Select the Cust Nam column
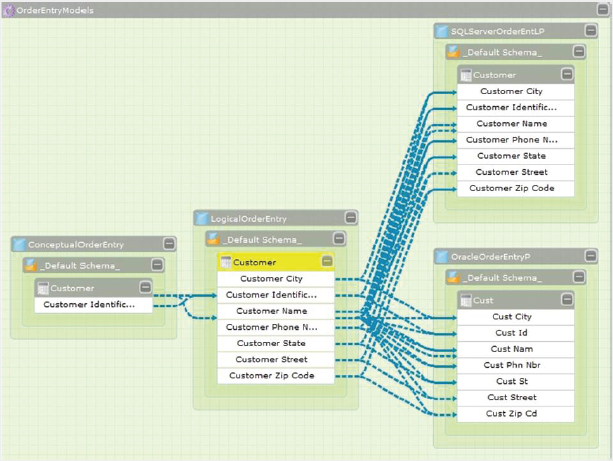This screenshot has width=613, height=461. [516, 349]
